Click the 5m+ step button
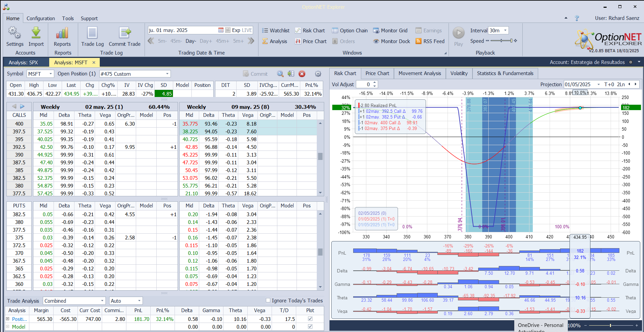Image resolution: width=644 pixels, height=332 pixels. click(x=238, y=41)
